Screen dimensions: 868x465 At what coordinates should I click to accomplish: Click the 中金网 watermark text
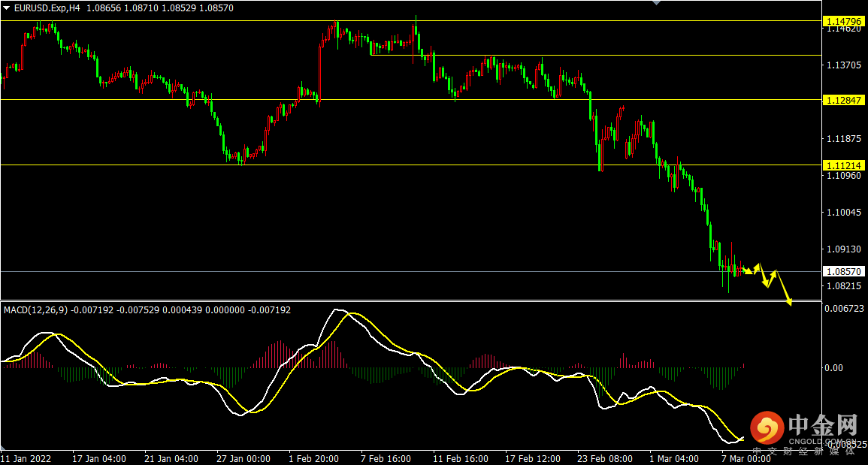pos(823,426)
